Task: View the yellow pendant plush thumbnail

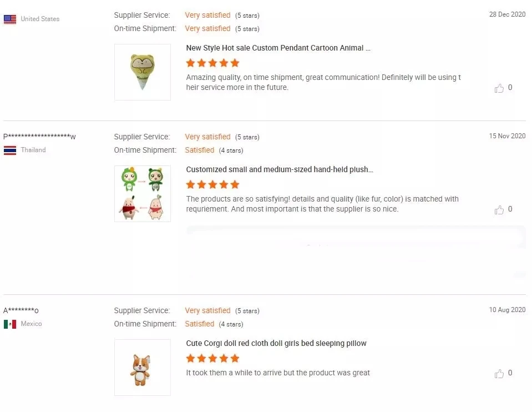Action: click(143, 72)
